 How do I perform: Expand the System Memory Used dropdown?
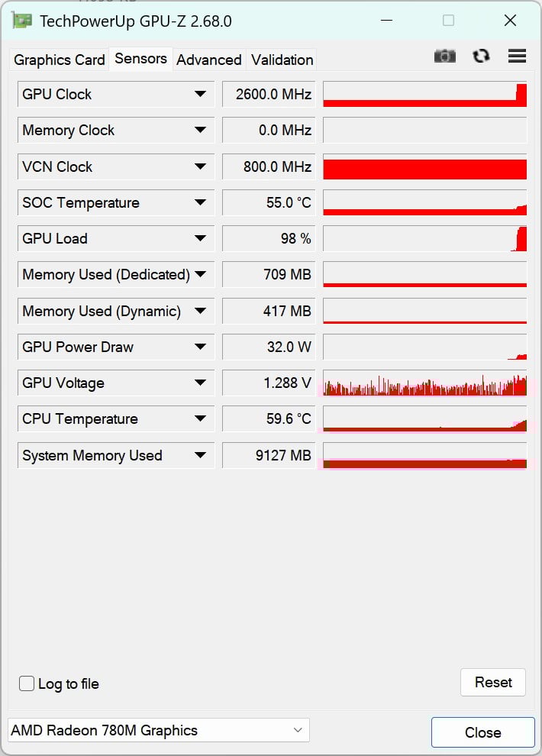(200, 455)
